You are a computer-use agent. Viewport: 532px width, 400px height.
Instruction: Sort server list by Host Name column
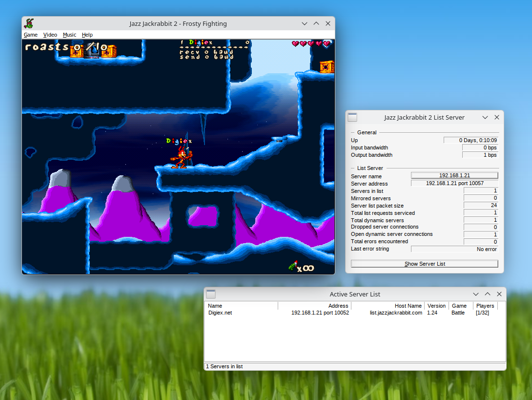388,306
